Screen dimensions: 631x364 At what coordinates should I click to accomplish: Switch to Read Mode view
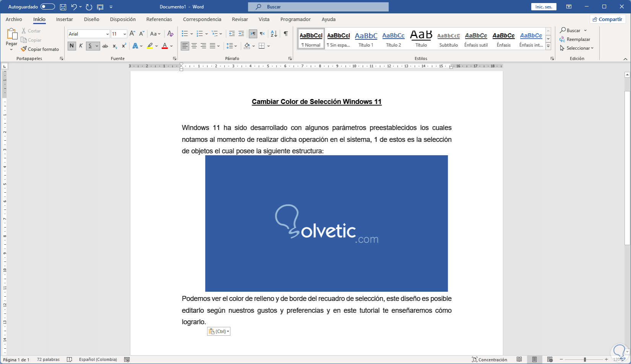pyautogui.click(x=519, y=359)
